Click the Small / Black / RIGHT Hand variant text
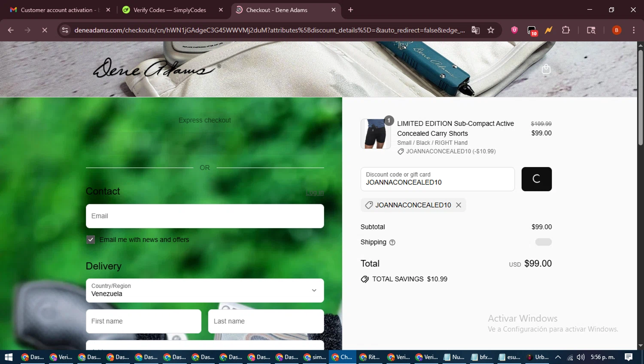644x364 pixels. tap(432, 143)
